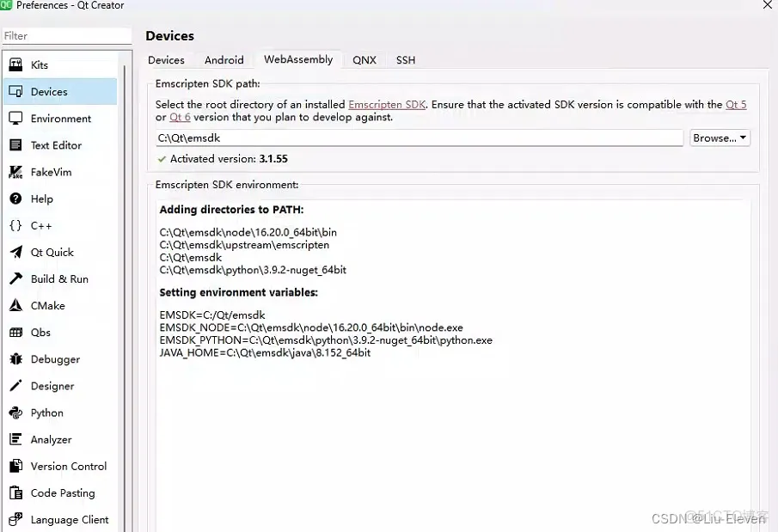Switch to the Android tab

point(224,60)
